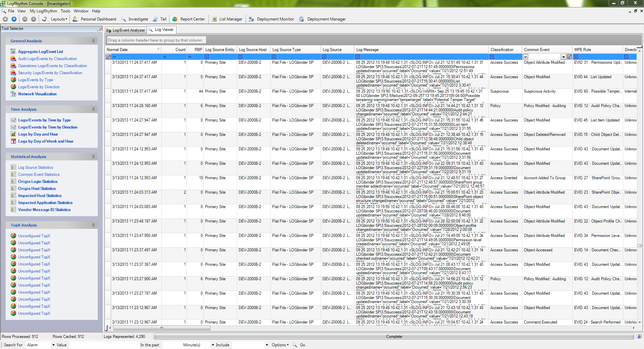Collapse the TopX Analysis section
The image size is (644, 349).
(x=93, y=225)
